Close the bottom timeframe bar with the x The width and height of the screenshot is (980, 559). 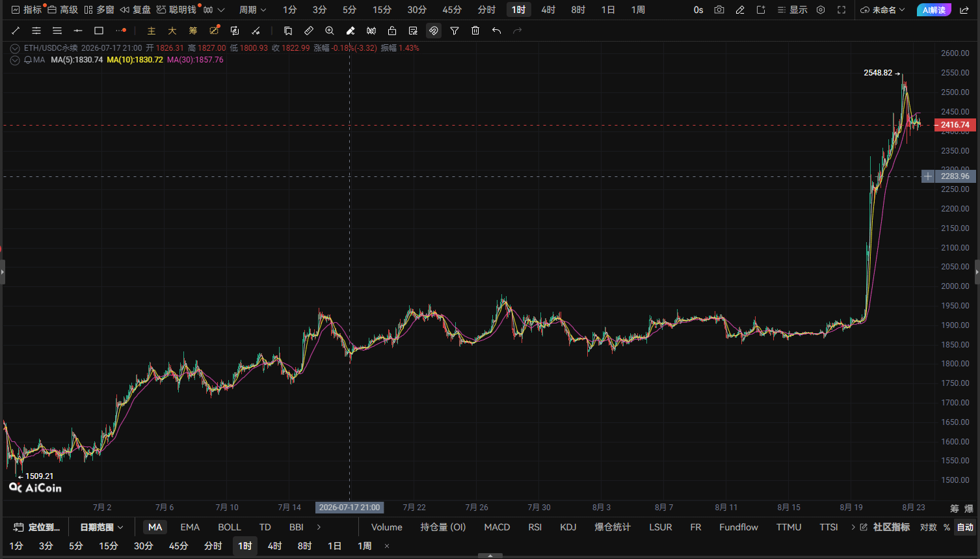(x=387, y=546)
